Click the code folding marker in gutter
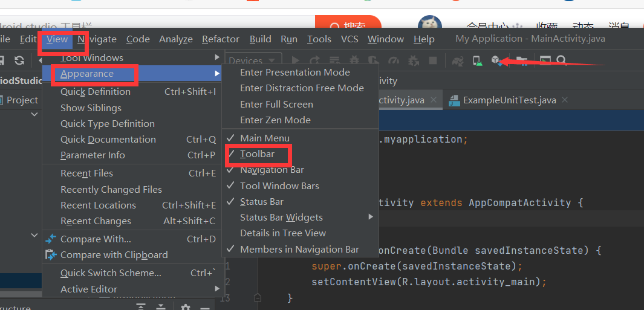This screenshot has width=644, height=310. coord(258,297)
